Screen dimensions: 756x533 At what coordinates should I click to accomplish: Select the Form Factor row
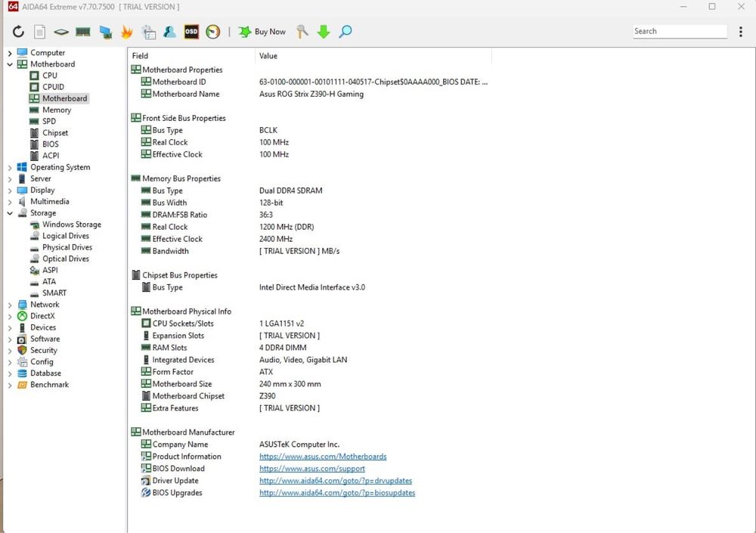[x=311, y=372]
